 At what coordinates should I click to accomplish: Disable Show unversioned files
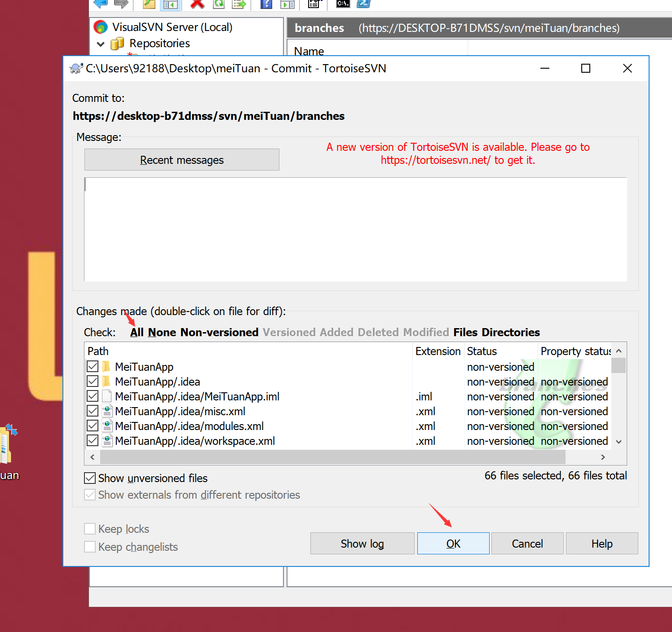click(90, 478)
